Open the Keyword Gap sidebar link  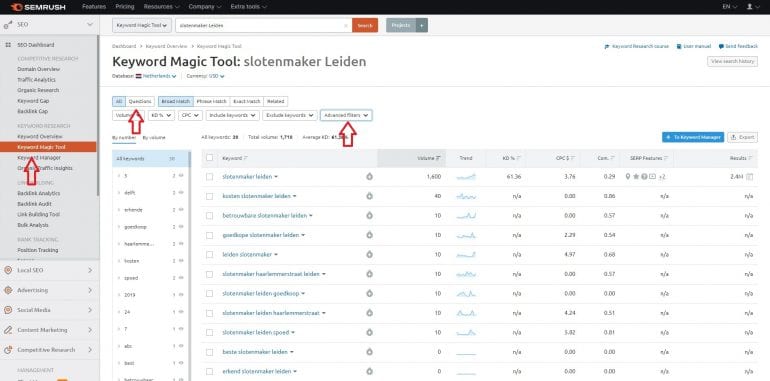(33, 101)
